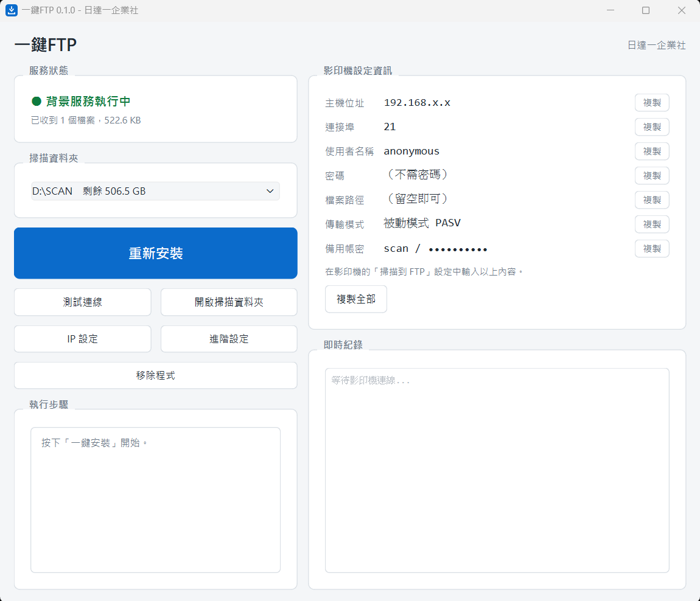Minimize the 一鍵FTP window

[x=611, y=10]
